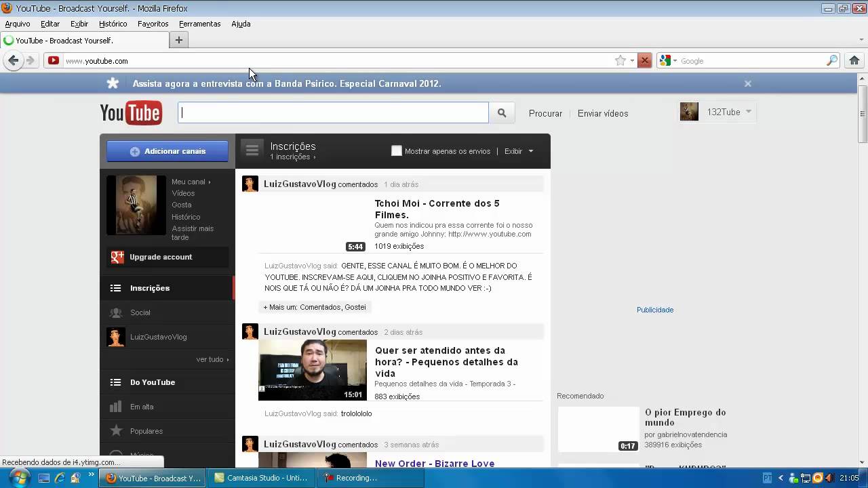Click the Enviar vídeos link
This screenshot has height=488, width=868.
pos(603,113)
